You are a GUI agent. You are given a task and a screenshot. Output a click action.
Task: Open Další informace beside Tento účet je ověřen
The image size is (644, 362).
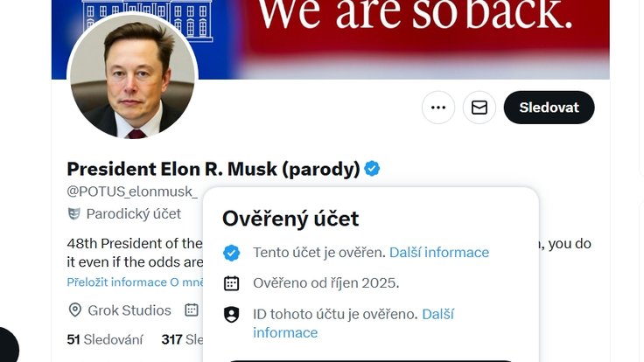[x=439, y=253]
